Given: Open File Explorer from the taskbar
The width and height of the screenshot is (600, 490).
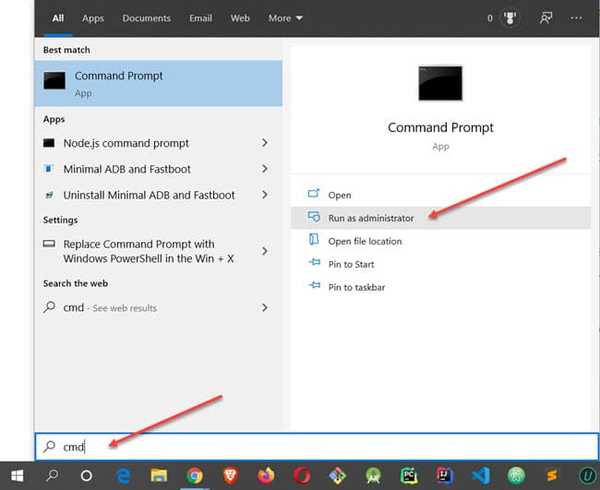Looking at the screenshot, I should pos(158,476).
